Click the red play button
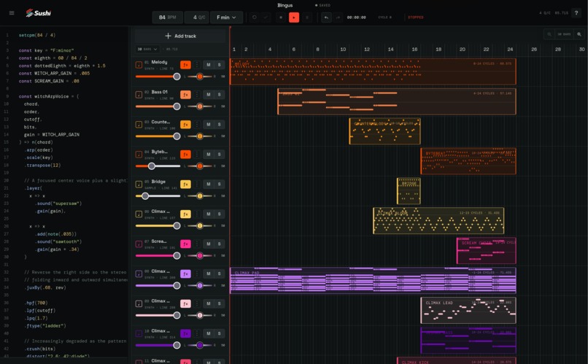588x364 pixels. (294, 18)
